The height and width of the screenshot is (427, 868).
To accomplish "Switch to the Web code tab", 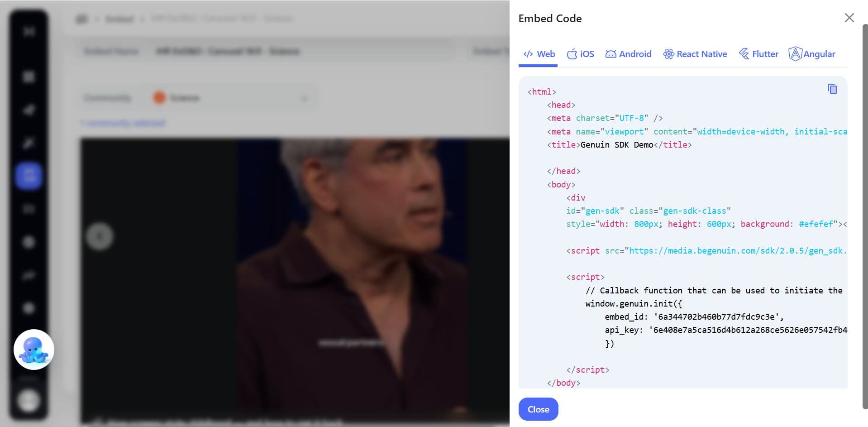I will pos(539,54).
